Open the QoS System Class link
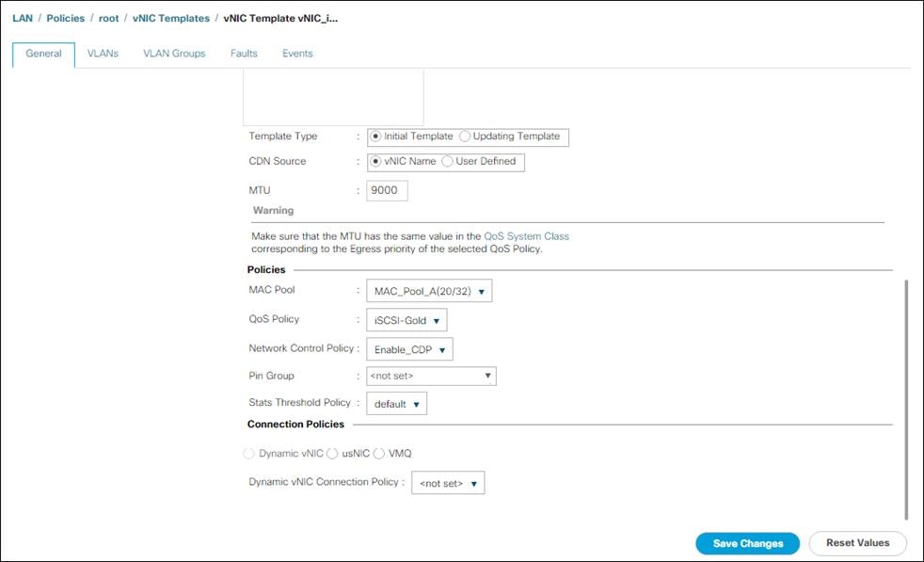Viewport: 924px width, 562px height. coord(526,236)
